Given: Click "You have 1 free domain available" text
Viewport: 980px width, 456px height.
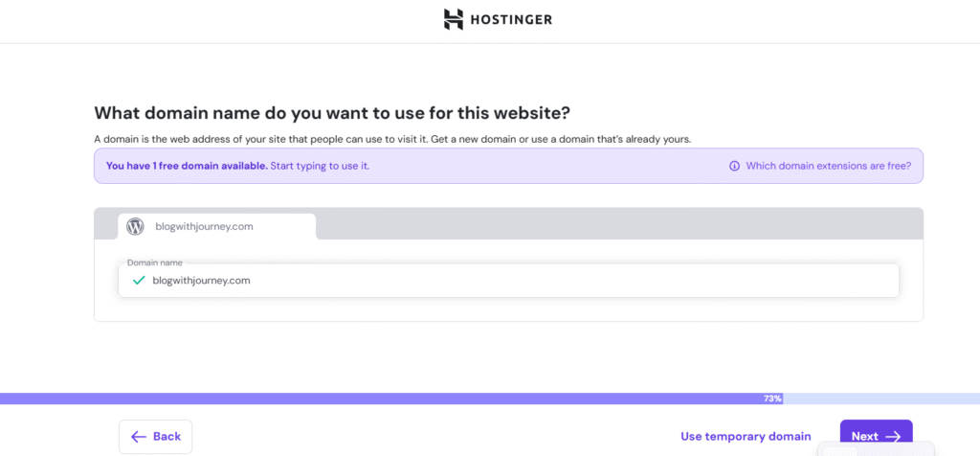Looking at the screenshot, I should [x=187, y=166].
